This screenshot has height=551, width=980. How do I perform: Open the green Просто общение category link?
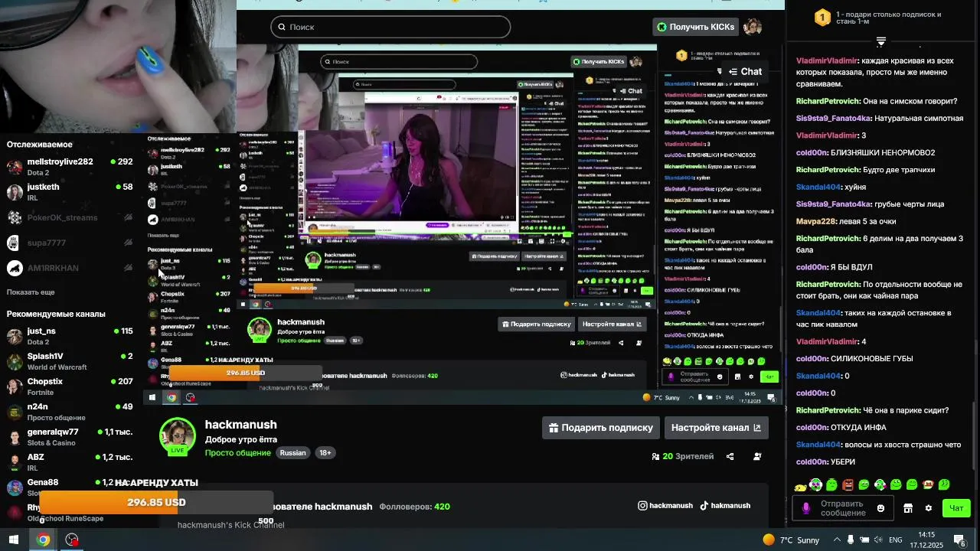(237, 453)
